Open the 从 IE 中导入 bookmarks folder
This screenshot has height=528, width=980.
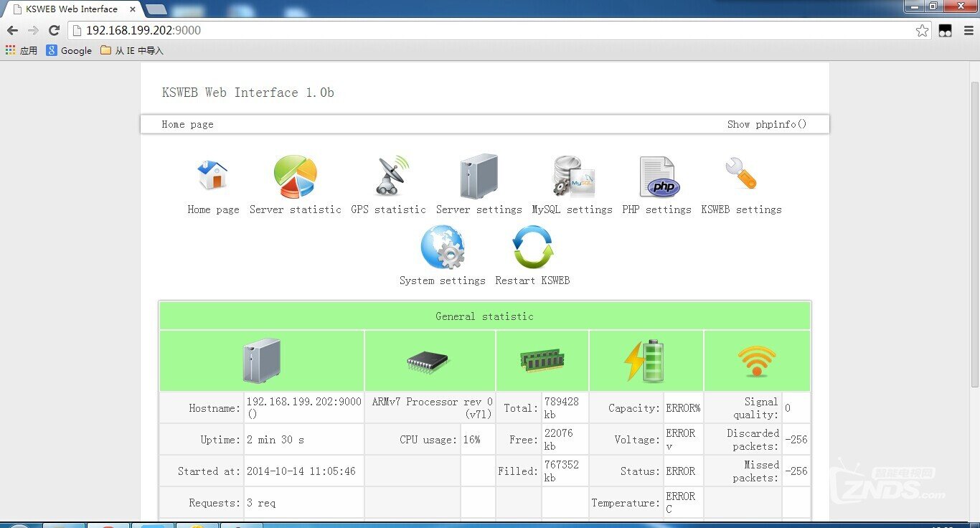pos(132,50)
